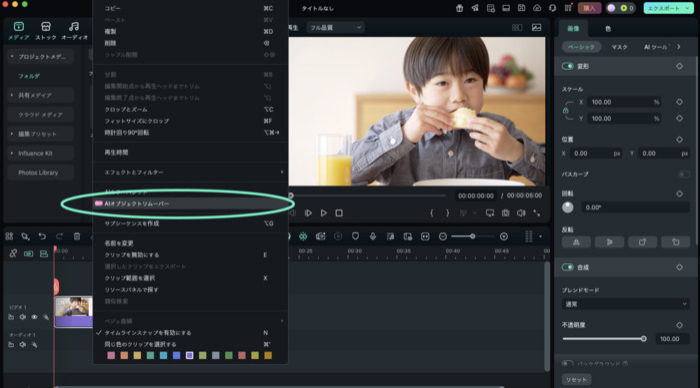Click the timeline zoom out minus icon
Image resolution: width=700 pixels, height=388 pixels.
[442, 236]
